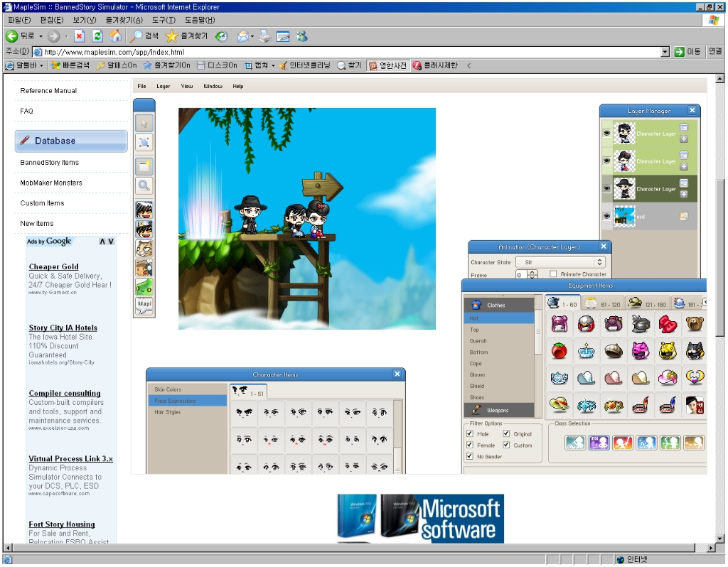This screenshot has width=728, height=567.
Task: Uncheck the Female filter checkbox
Action: point(469,445)
